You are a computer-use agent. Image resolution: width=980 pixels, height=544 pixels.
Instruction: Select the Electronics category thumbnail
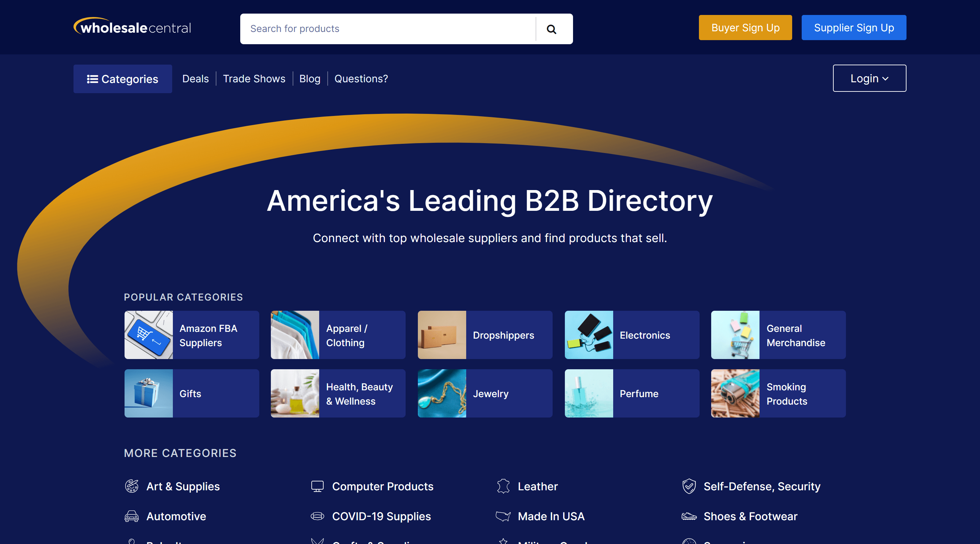[589, 335]
